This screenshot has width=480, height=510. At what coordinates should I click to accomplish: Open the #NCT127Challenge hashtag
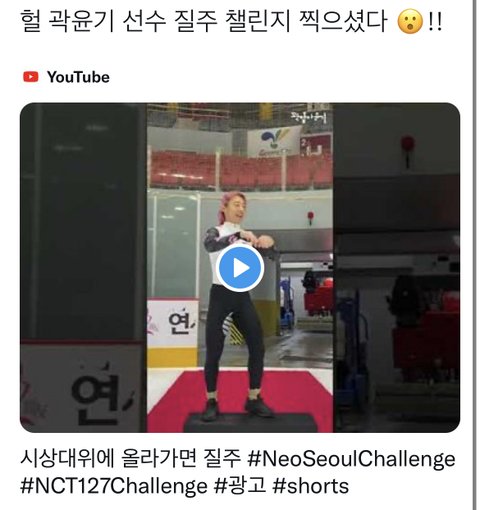(114, 486)
